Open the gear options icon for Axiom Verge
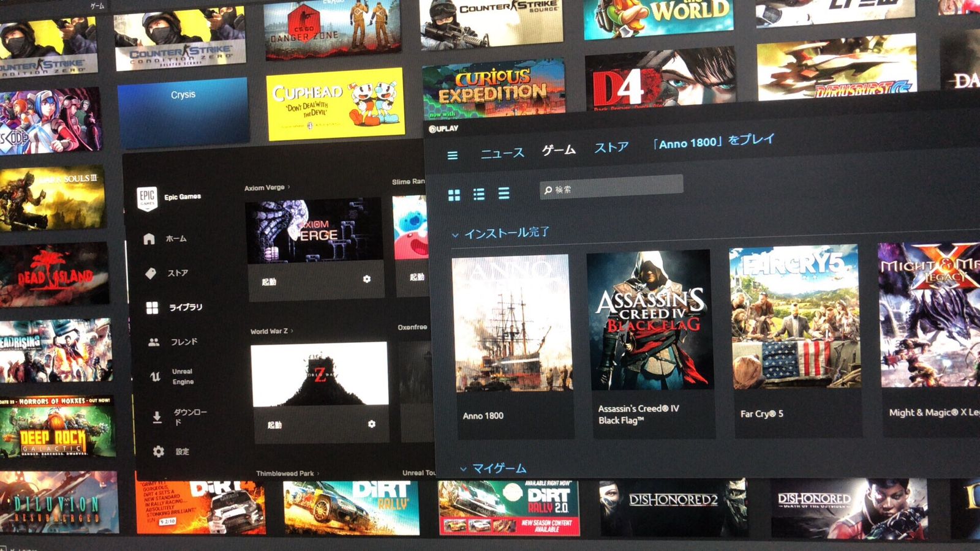This screenshot has width=980, height=551. pyautogui.click(x=367, y=279)
